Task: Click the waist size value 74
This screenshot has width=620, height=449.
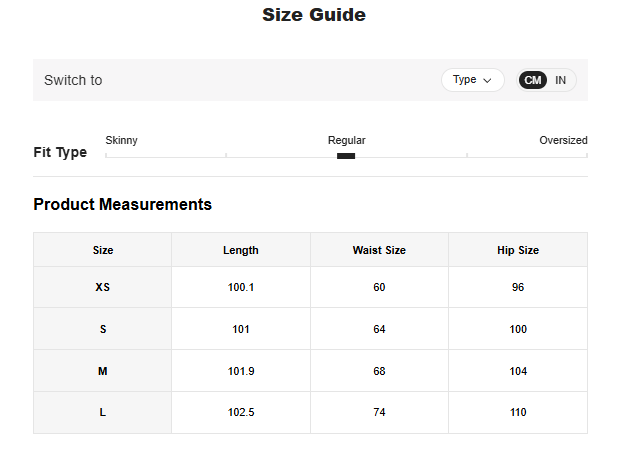Action: [379, 412]
